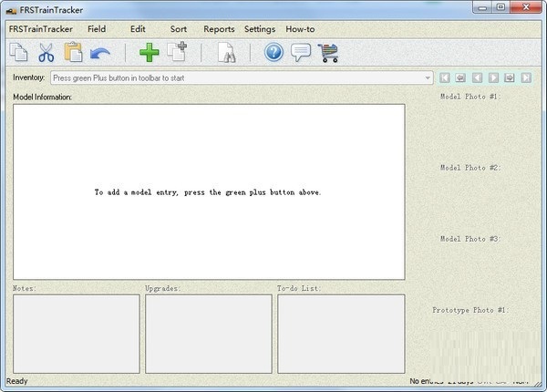This screenshot has width=547, height=392.
Task: Go to the next inventory record
Action: [x=493, y=77]
